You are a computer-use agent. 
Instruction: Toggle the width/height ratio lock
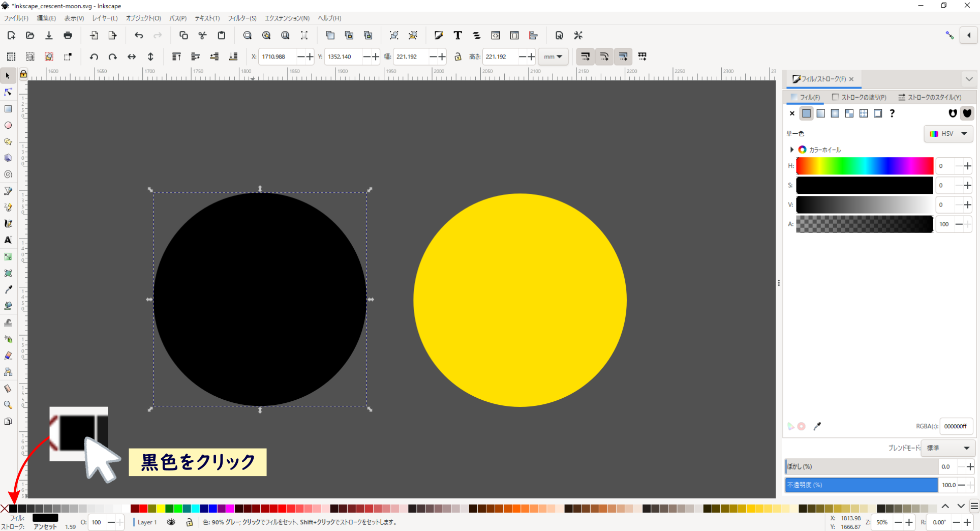tap(457, 56)
